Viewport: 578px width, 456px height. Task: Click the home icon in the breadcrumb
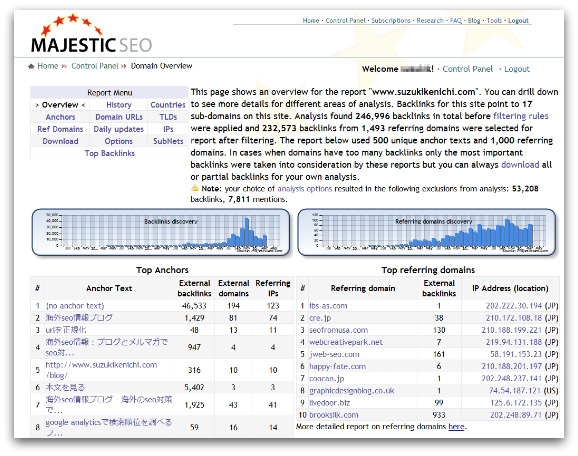[32, 66]
